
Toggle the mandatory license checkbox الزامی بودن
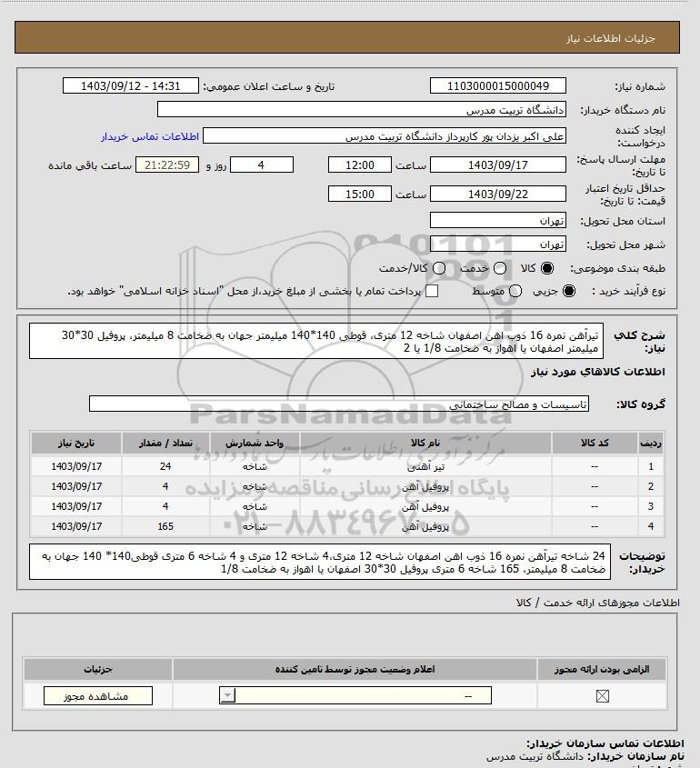tap(603, 696)
